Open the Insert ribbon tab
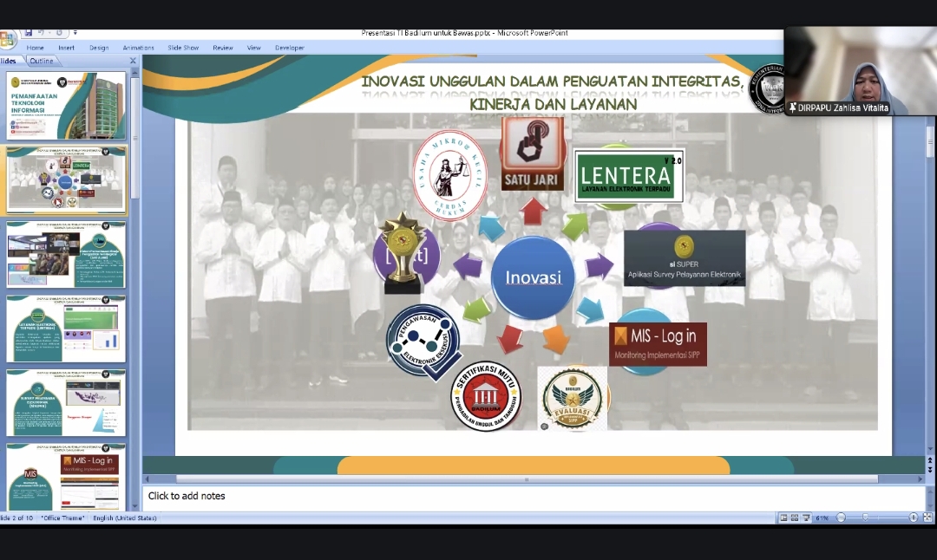This screenshot has width=937, height=560. coord(66,48)
